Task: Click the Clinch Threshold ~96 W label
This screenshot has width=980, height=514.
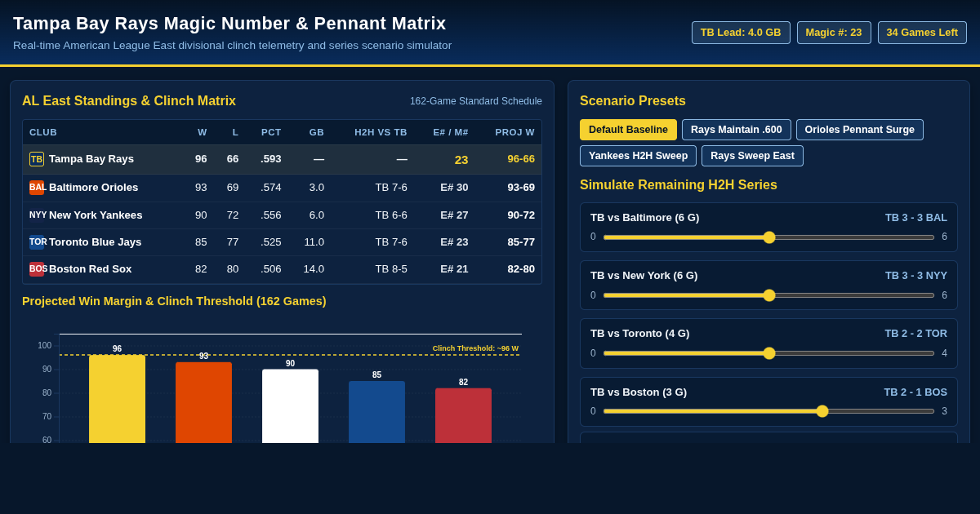Action: [x=475, y=348]
